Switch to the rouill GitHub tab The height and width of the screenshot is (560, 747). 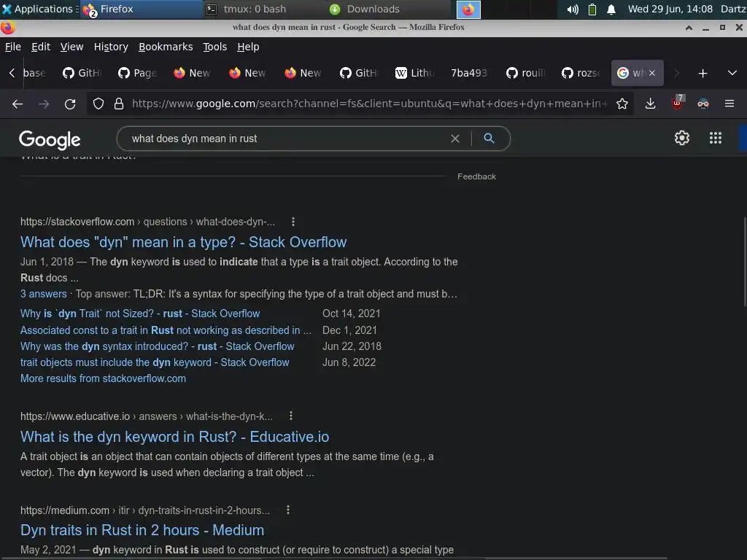tap(527, 73)
